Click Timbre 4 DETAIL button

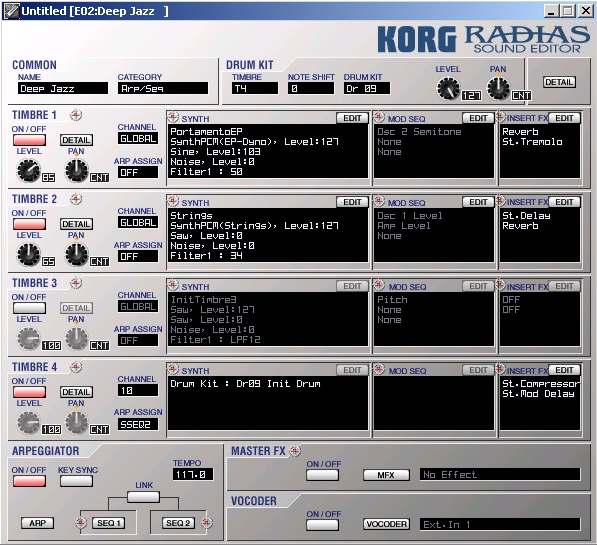pyautogui.click(x=76, y=392)
